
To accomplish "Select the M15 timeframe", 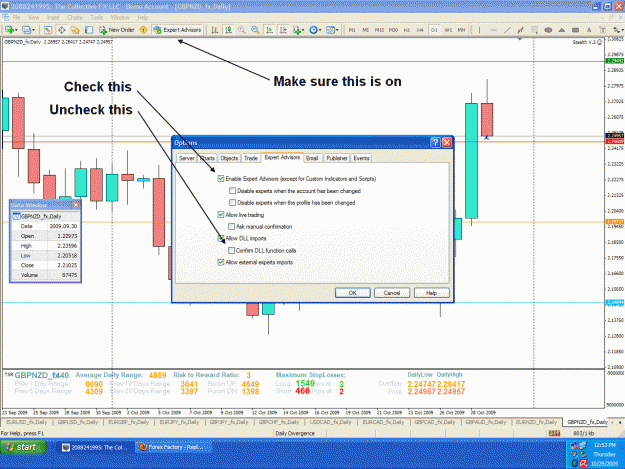I will [379, 30].
